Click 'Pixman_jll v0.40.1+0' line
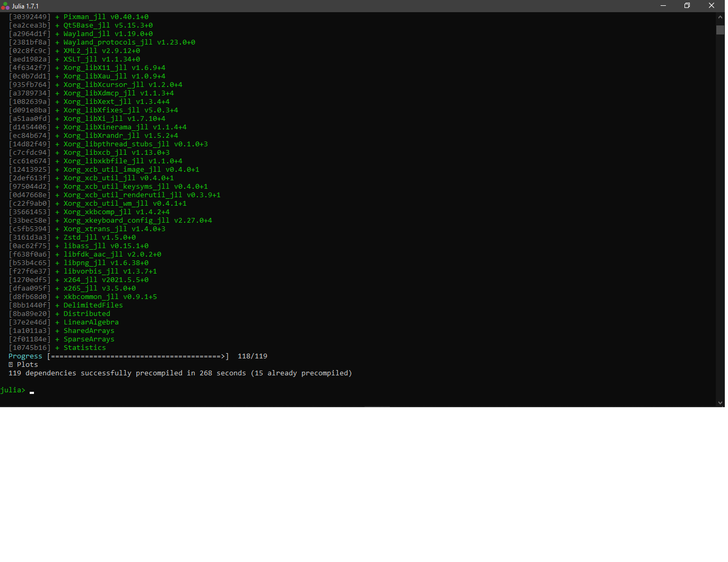The height and width of the screenshot is (562, 728). pyautogui.click(x=106, y=17)
